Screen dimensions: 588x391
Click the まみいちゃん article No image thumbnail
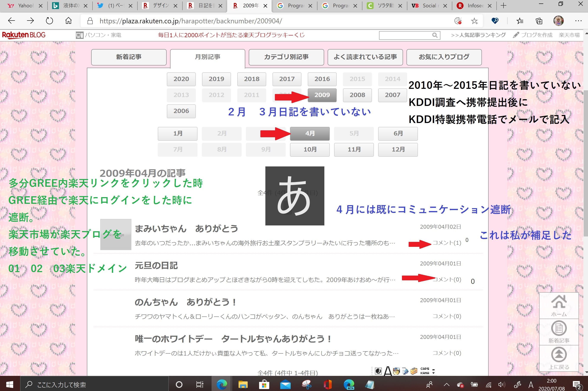point(116,234)
